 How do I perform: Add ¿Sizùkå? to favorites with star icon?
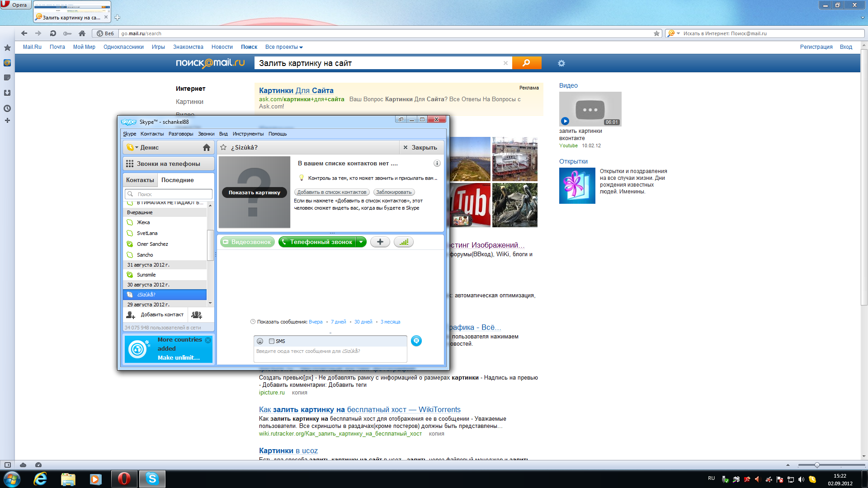[223, 147]
